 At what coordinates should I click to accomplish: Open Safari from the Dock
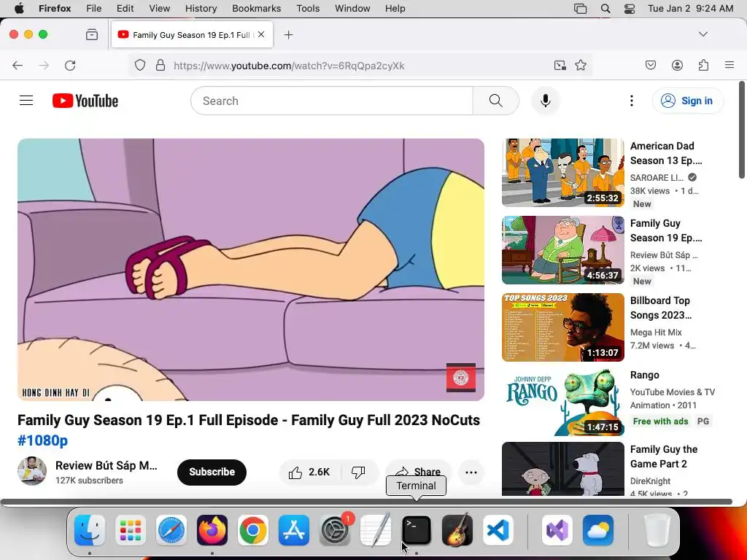click(x=171, y=530)
